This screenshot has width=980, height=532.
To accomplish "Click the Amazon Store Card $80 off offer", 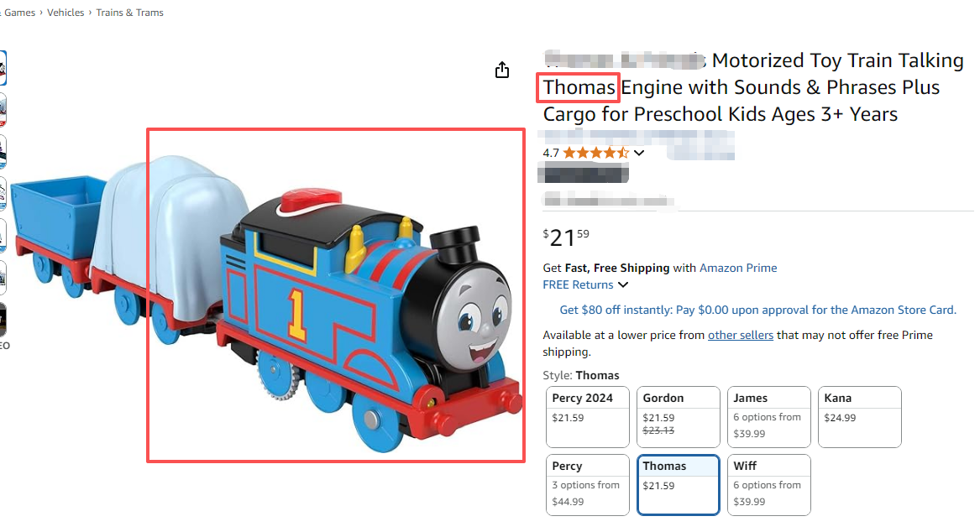I will [757, 310].
